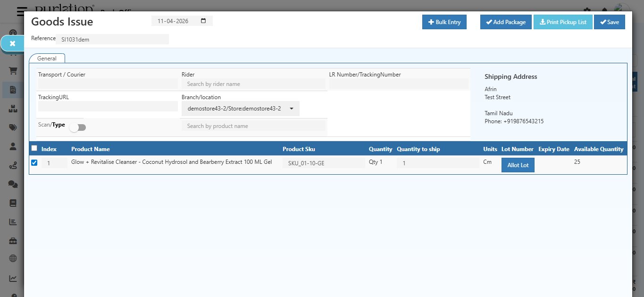
Task: Toggle the Scan/Type switch
Action: coord(77,127)
